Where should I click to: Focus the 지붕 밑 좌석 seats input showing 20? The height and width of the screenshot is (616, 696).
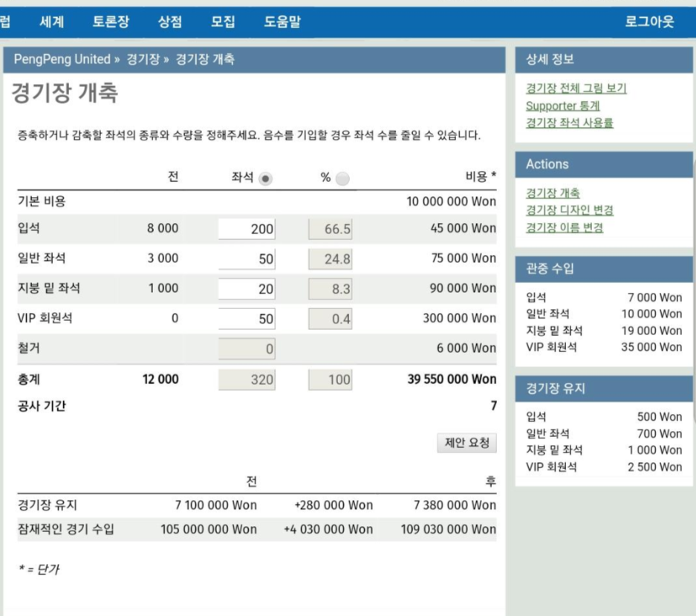pos(247,289)
